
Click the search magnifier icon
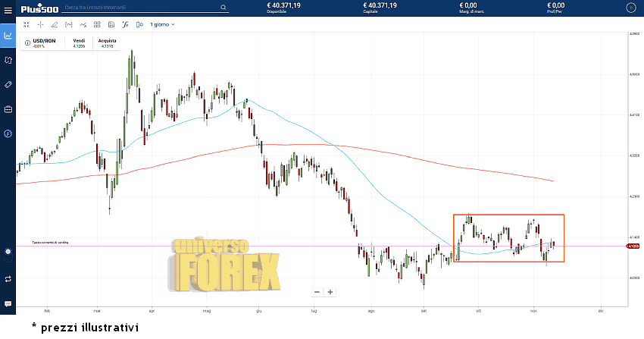click(x=224, y=8)
